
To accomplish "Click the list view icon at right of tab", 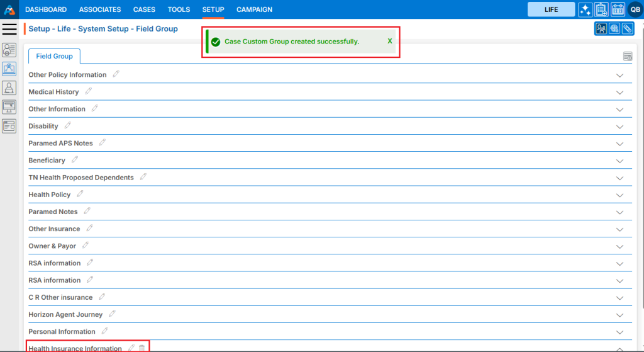I will (628, 57).
